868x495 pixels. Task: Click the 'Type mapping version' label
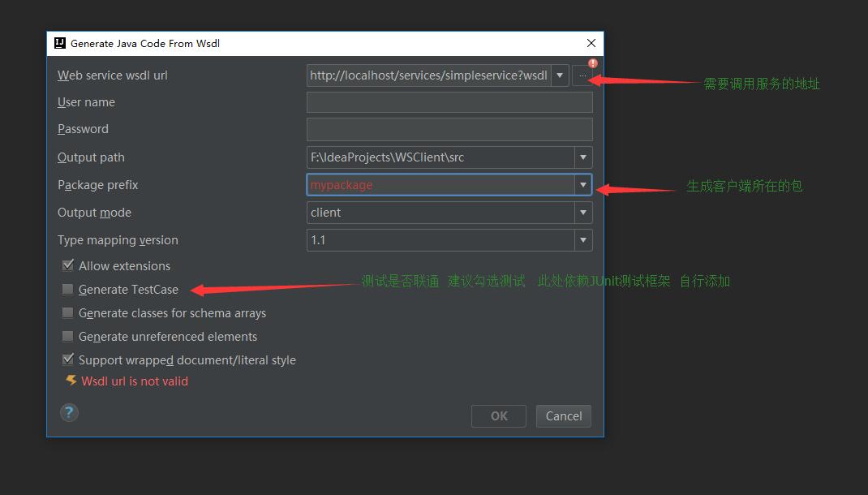click(118, 240)
